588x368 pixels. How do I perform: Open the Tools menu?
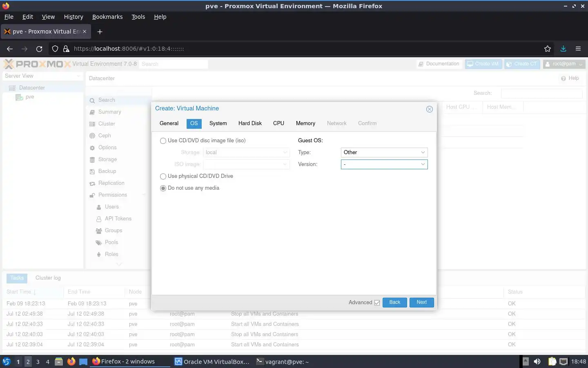click(138, 17)
